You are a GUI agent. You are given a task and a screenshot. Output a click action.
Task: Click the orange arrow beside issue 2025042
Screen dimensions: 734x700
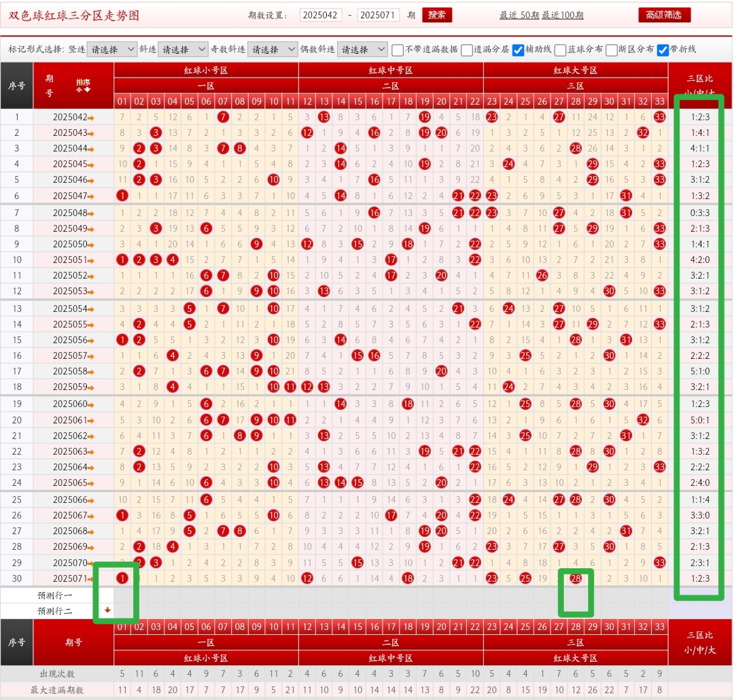click(x=91, y=118)
